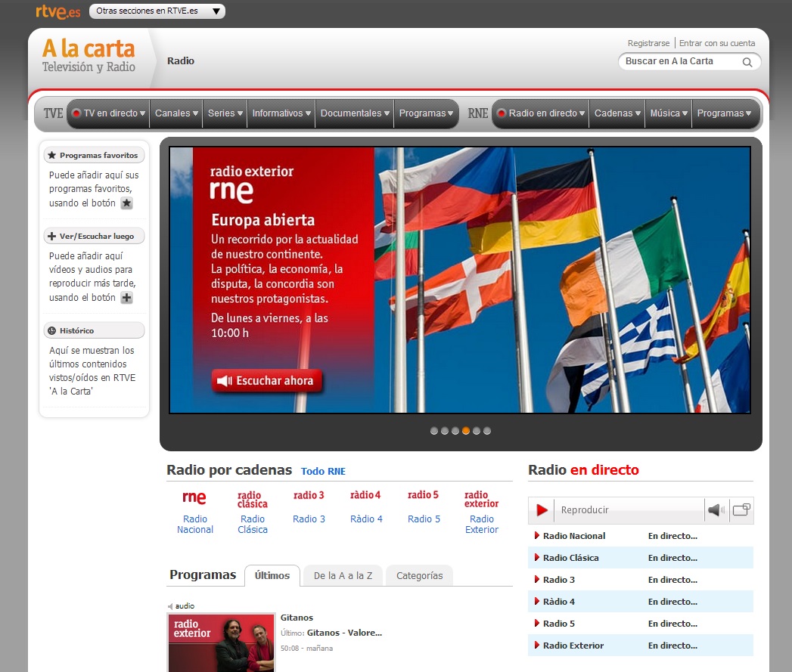Mute the radio player speaker icon
Viewport: 792px width, 672px height.
click(x=716, y=510)
